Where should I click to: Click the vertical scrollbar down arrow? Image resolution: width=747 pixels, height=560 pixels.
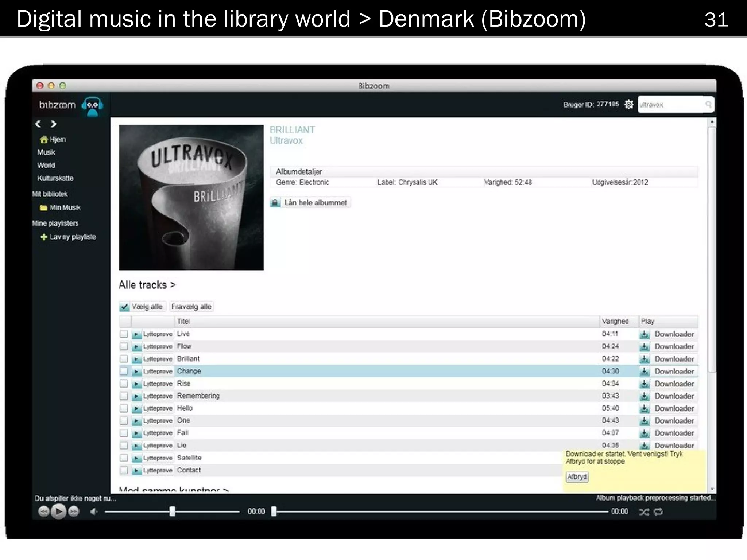point(712,489)
